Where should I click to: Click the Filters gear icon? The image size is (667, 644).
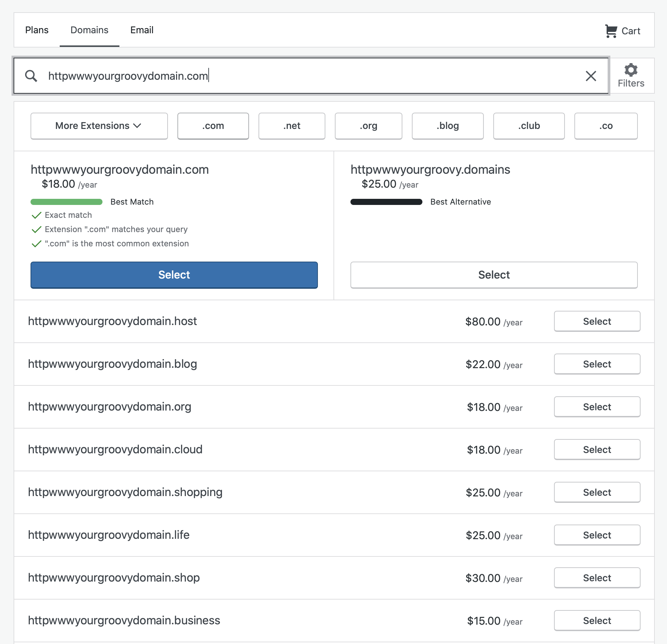click(631, 70)
